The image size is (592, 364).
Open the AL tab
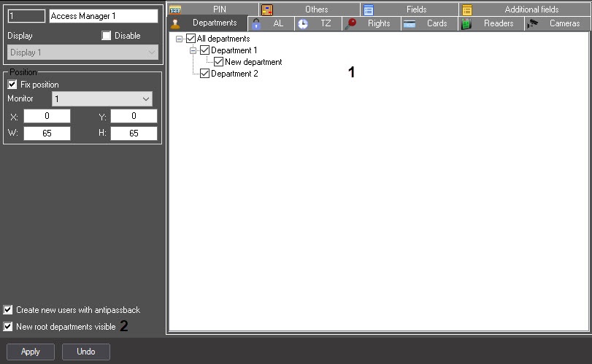tap(271, 23)
